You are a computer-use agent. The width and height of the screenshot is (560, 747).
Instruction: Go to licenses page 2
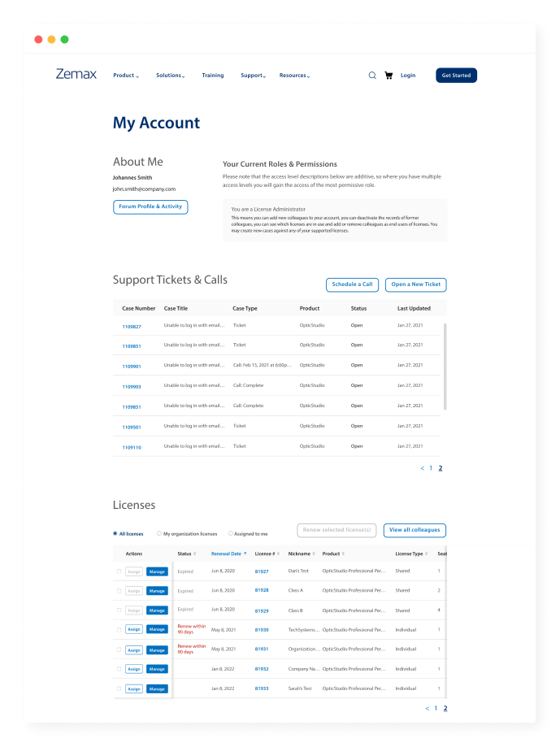click(x=445, y=709)
